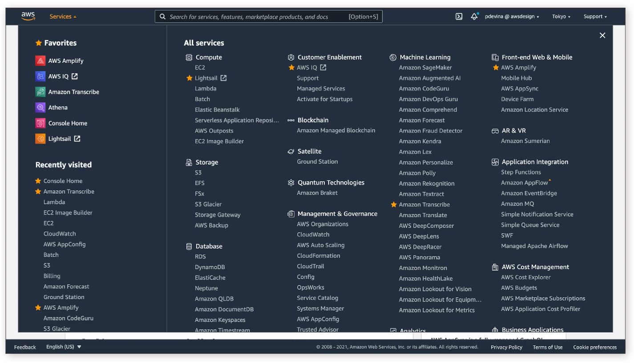Screen dimensions: 634x364
Task: Toggle Console Home star in Recently visited
Action: [x=38, y=181]
